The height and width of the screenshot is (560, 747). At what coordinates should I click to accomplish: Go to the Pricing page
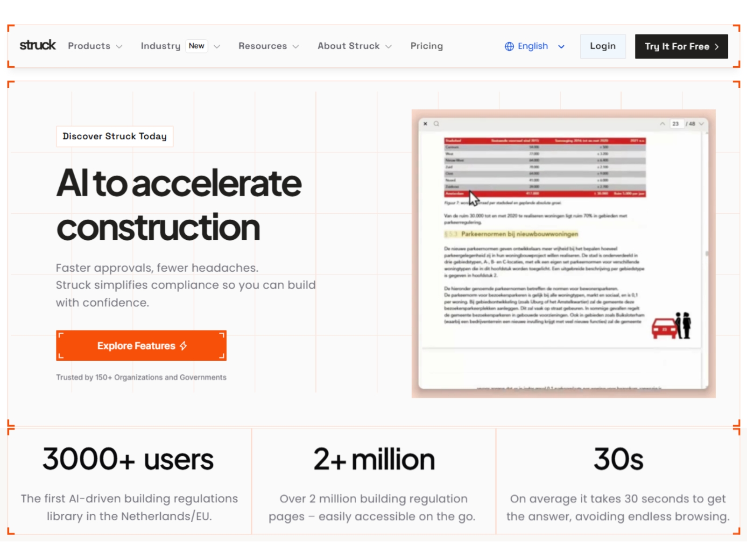click(427, 46)
